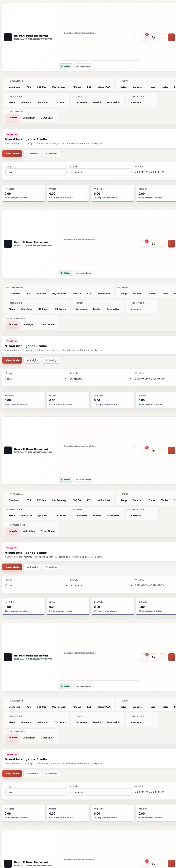Focus the fourth Search restaurant modules field

(x=100, y=653)
